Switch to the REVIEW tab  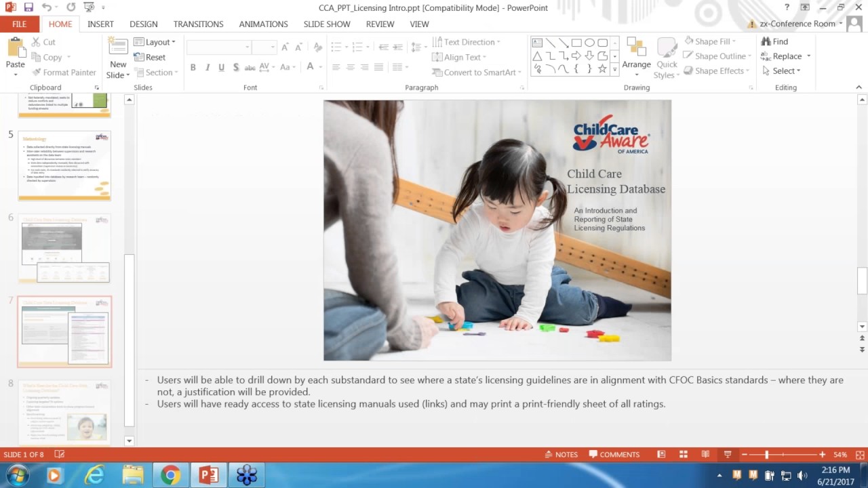point(380,24)
